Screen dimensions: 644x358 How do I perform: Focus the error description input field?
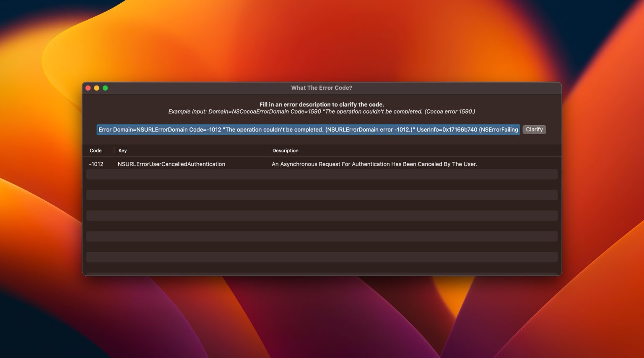(x=308, y=130)
